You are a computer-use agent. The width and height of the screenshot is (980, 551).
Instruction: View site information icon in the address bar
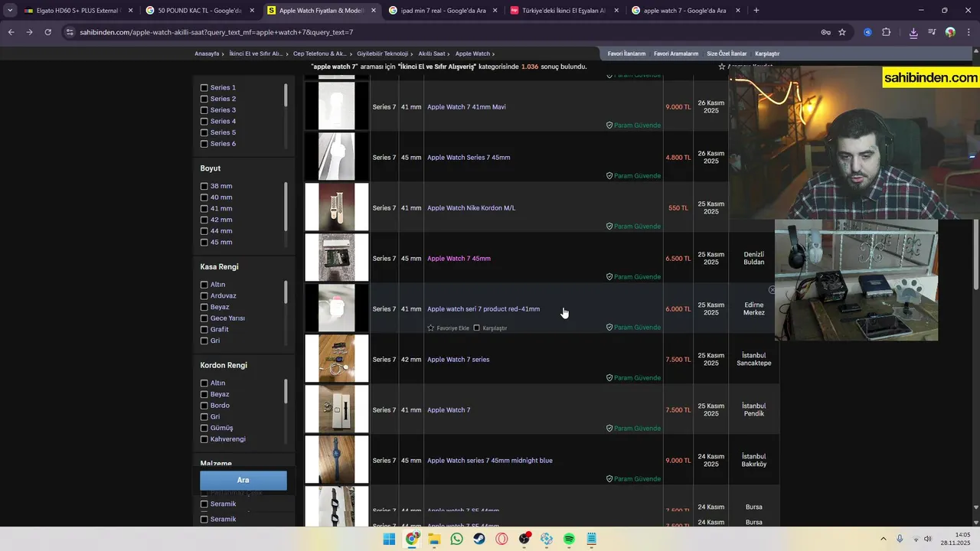[70, 32]
